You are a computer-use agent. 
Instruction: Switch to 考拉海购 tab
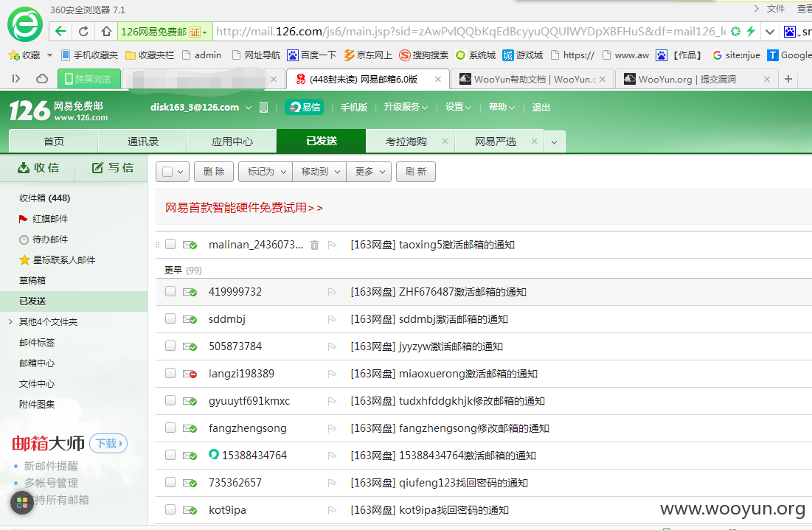pos(406,142)
